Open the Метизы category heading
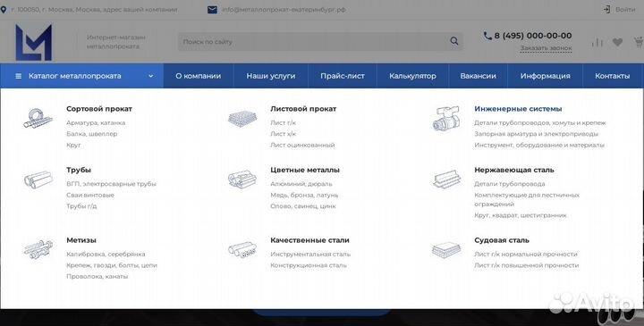 [80, 240]
